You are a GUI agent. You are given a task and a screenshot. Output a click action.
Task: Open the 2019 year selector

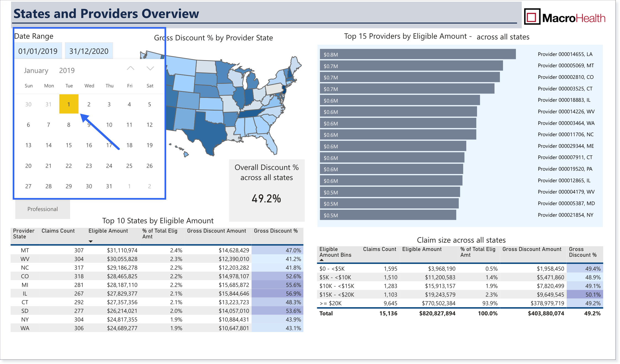(67, 71)
